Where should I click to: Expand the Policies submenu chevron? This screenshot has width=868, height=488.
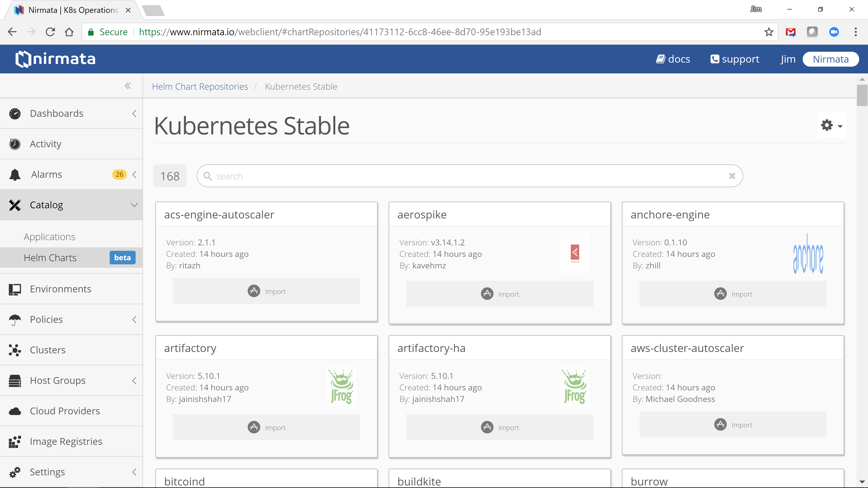[x=134, y=320]
